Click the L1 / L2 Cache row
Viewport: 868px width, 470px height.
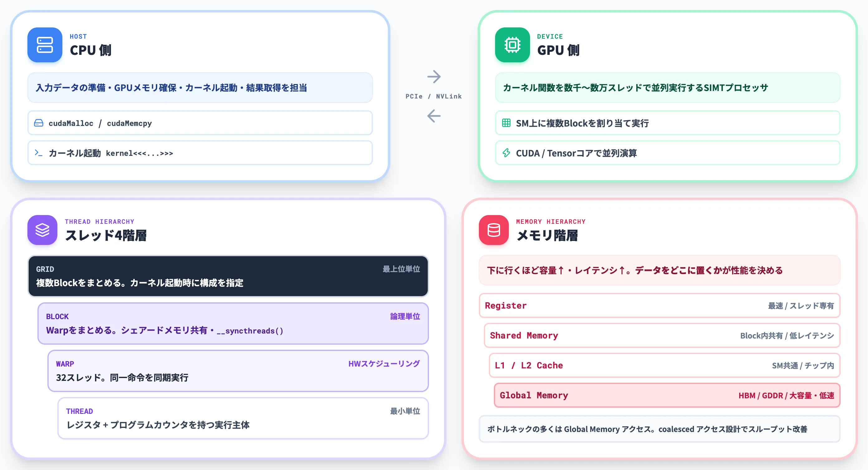(x=664, y=365)
